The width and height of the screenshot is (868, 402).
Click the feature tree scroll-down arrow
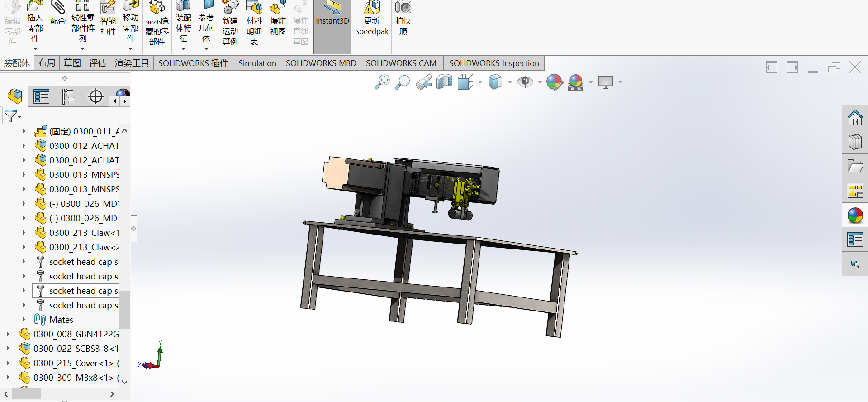[x=125, y=382]
